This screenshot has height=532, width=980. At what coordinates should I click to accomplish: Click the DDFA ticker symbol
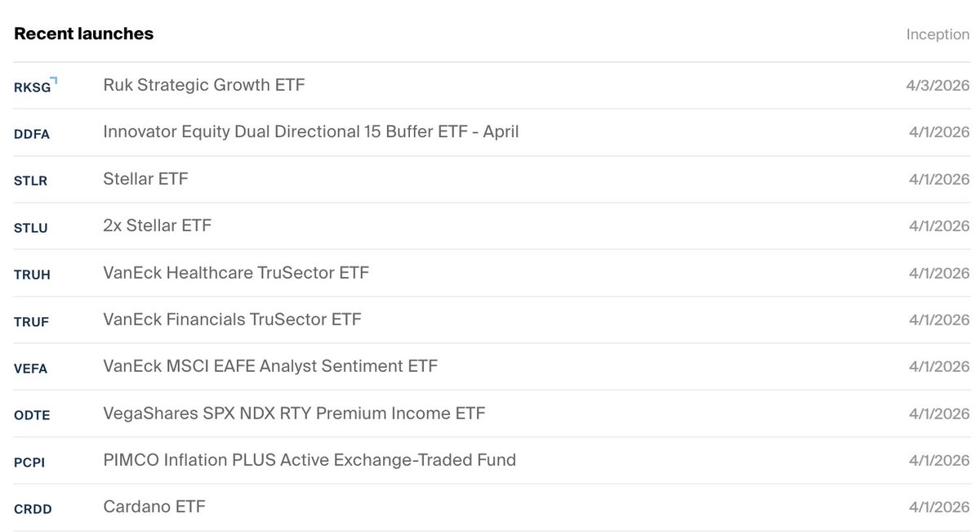(32, 134)
